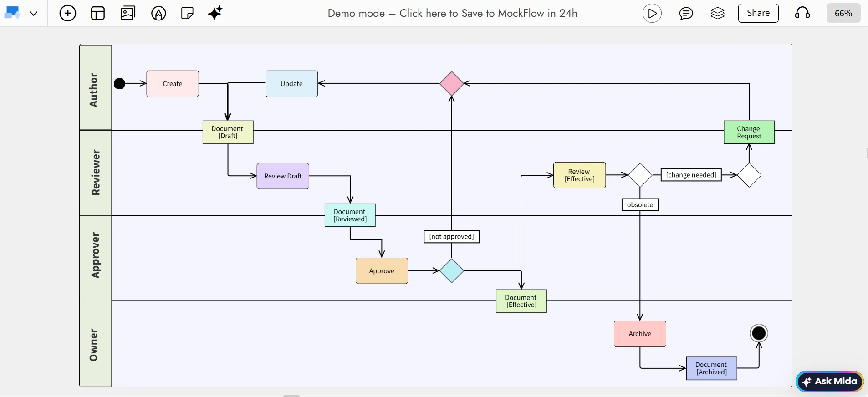Click the demo mode save link
This screenshot has height=397, width=868.
point(452,13)
